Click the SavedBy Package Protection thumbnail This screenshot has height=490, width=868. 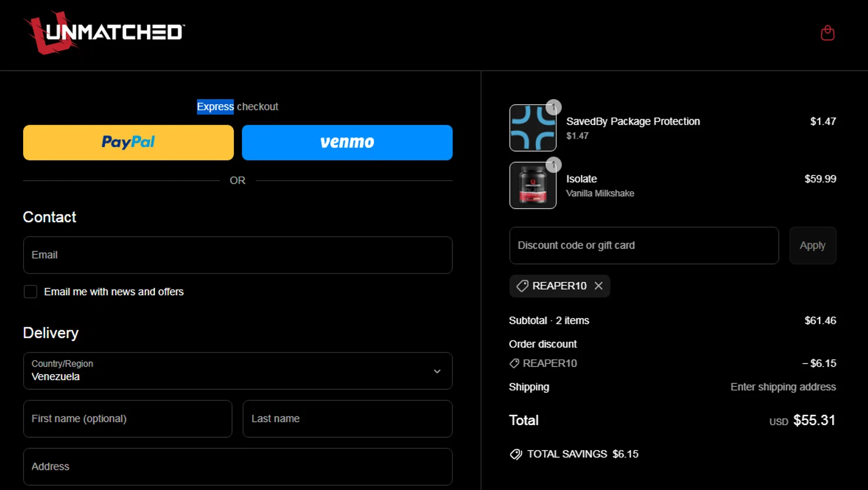click(x=533, y=128)
